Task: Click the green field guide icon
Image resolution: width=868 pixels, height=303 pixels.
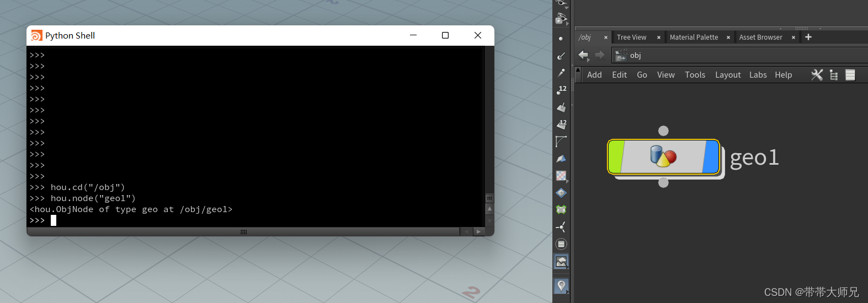Action: click(x=561, y=210)
